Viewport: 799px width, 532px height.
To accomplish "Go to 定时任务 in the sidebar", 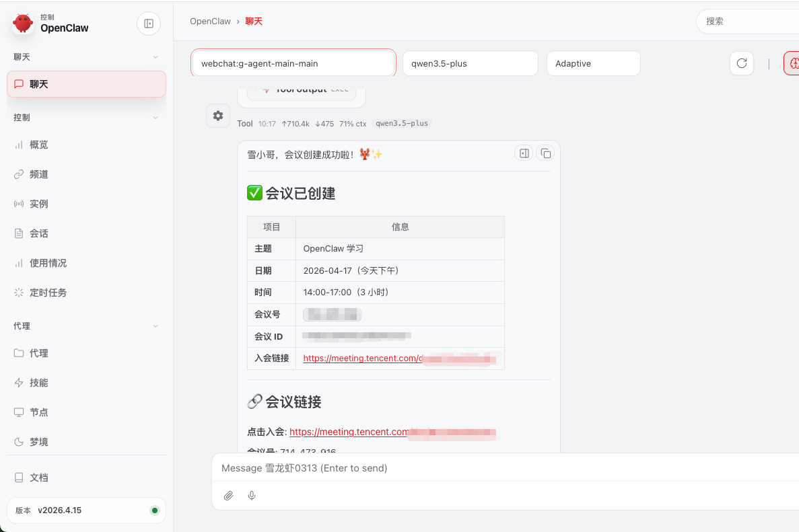I will tap(48, 293).
